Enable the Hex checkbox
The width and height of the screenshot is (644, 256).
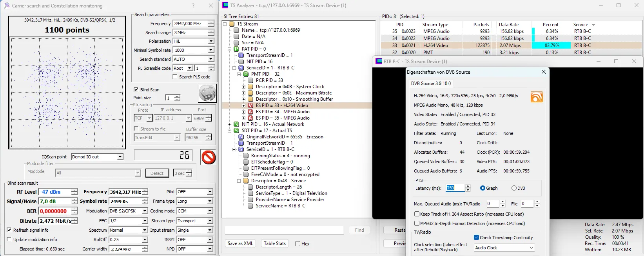298,244
